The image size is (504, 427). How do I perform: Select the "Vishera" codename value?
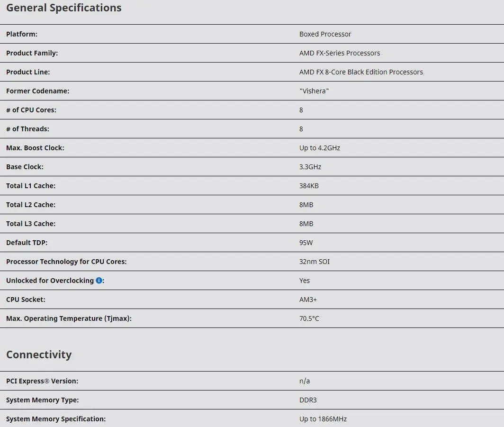[x=314, y=91]
